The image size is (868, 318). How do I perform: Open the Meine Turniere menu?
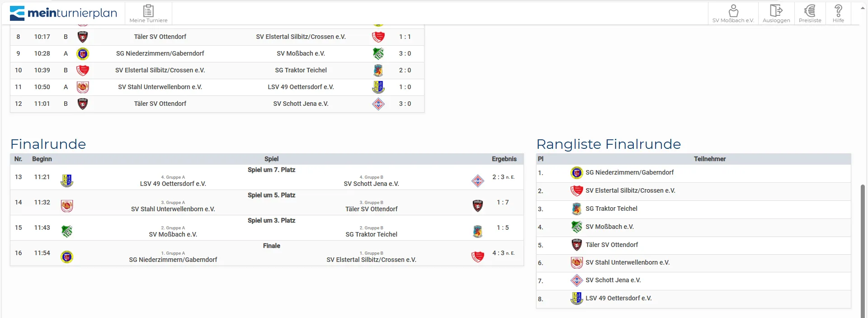[x=148, y=13]
